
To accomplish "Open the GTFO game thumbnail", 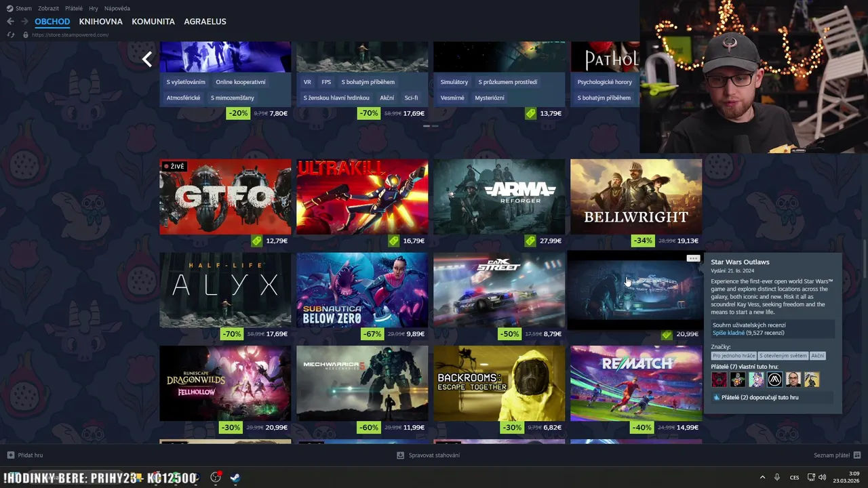I will [x=225, y=197].
